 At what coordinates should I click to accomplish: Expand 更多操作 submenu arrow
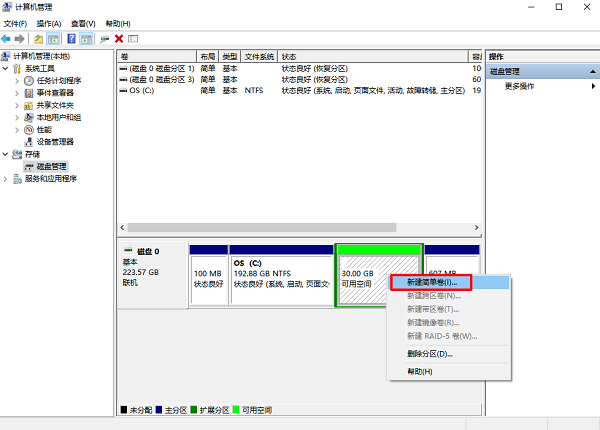point(593,86)
